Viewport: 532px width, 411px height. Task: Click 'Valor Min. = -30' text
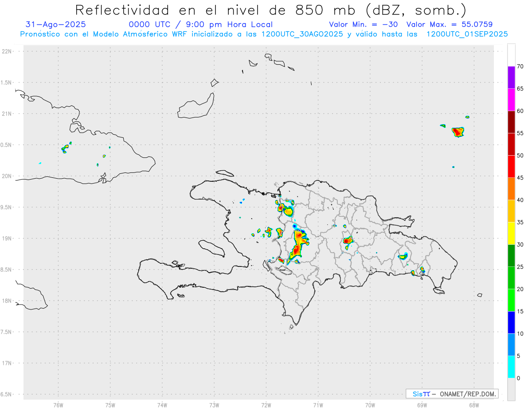pyautogui.click(x=364, y=24)
